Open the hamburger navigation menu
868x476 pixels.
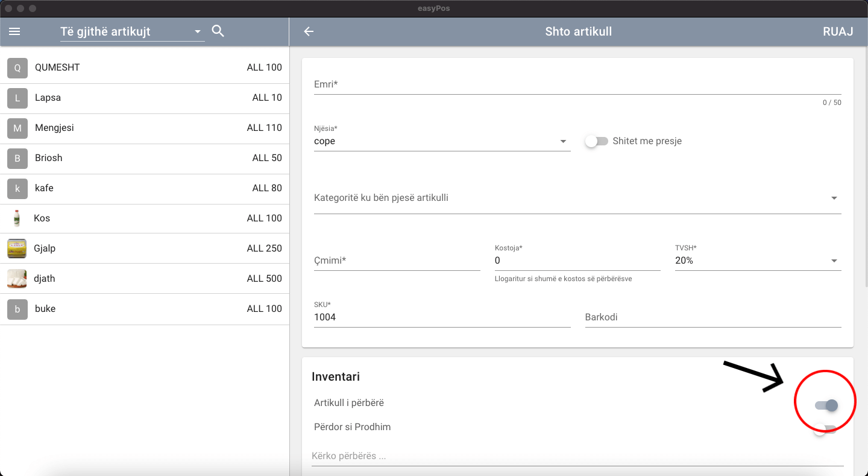14,31
